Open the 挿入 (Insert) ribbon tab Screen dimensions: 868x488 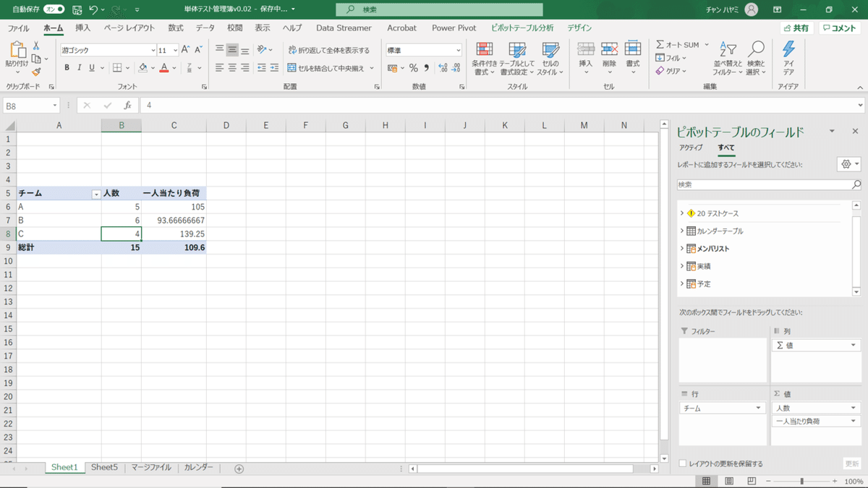pos(83,28)
